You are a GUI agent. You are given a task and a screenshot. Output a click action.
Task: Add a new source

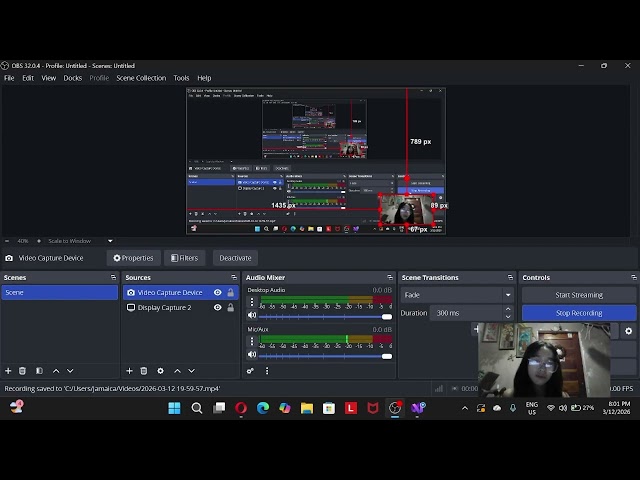pos(129,371)
